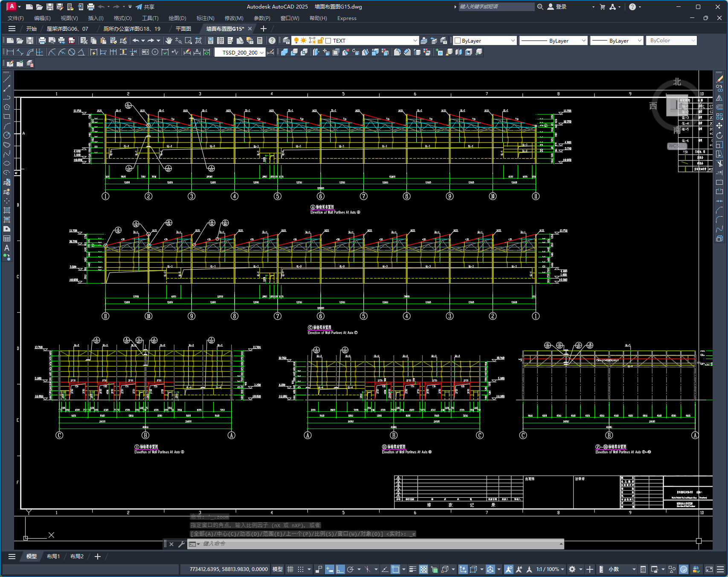Select the Rotate tool in modify toolbar

(x=719, y=135)
